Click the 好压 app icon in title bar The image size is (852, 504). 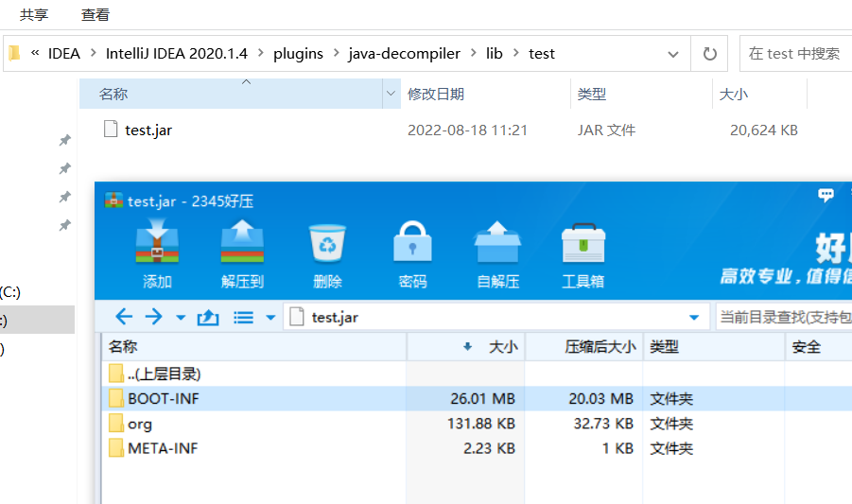tap(113, 200)
